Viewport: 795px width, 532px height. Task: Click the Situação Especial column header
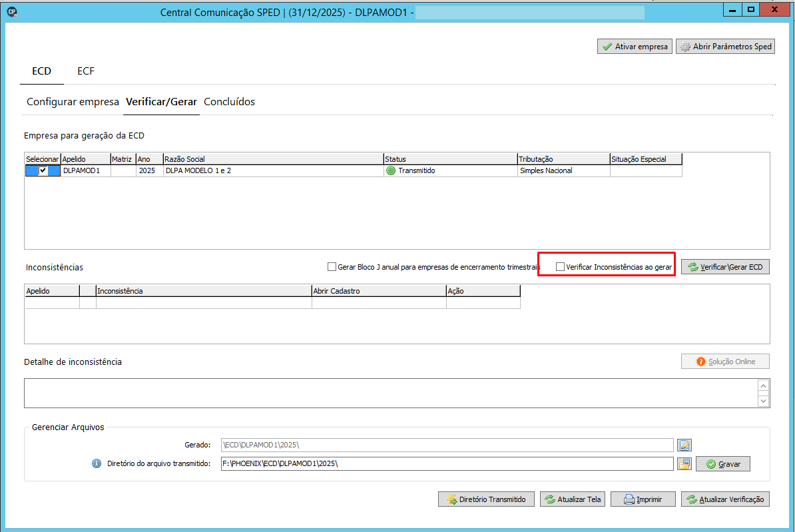pos(646,159)
